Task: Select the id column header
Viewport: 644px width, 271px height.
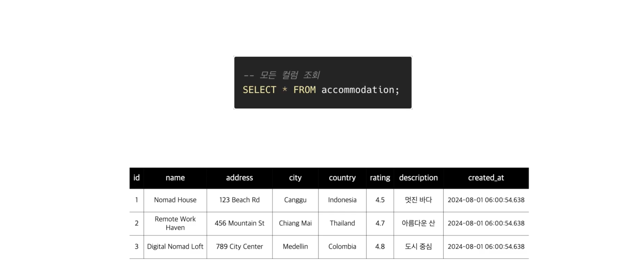Action: point(137,178)
